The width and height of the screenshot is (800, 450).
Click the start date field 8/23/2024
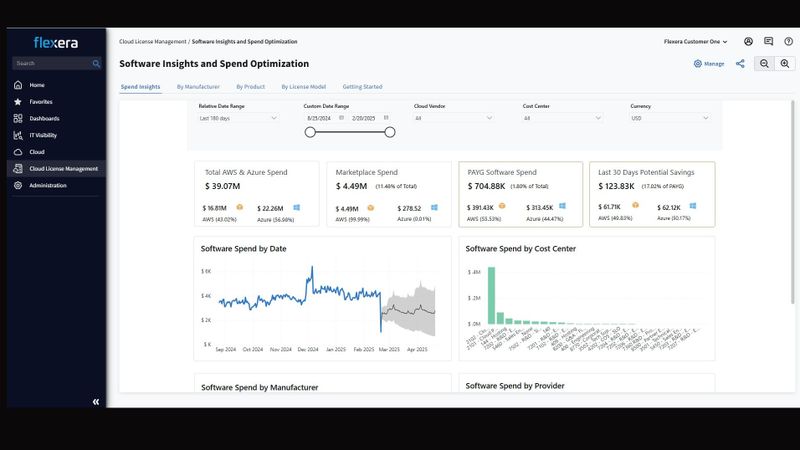(319, 118)
